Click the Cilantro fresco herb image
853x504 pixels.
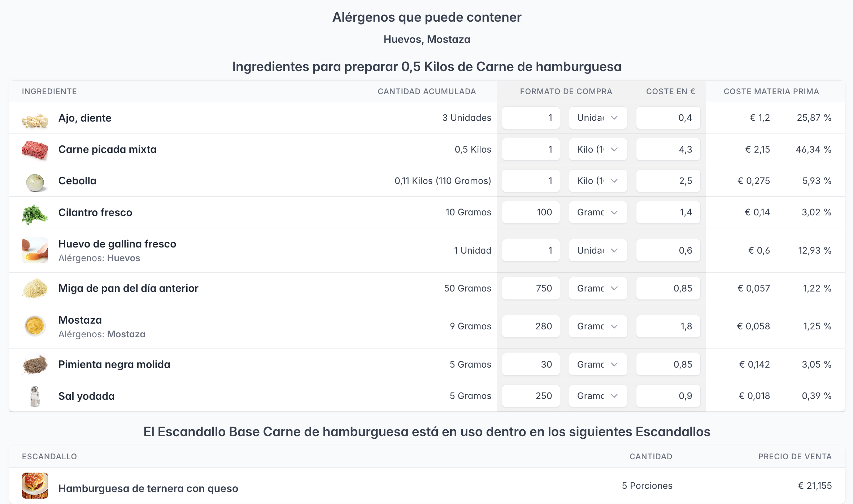point(35,213)
